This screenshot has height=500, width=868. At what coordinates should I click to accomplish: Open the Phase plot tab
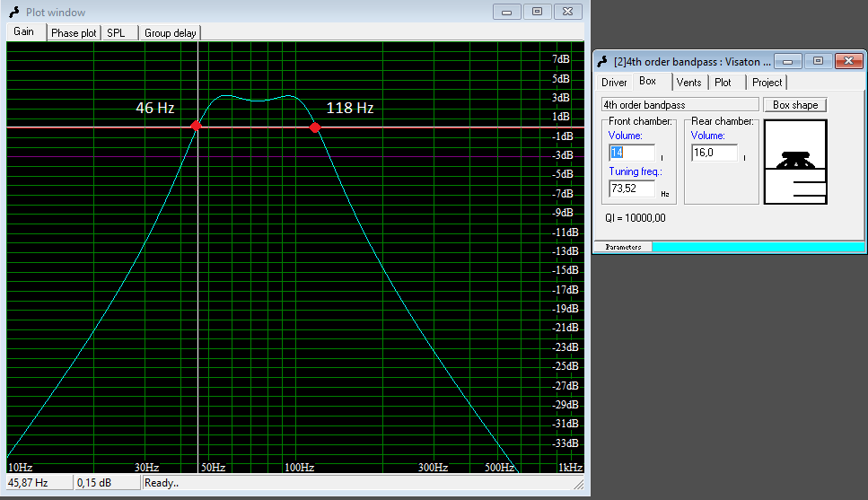point(73,33)
